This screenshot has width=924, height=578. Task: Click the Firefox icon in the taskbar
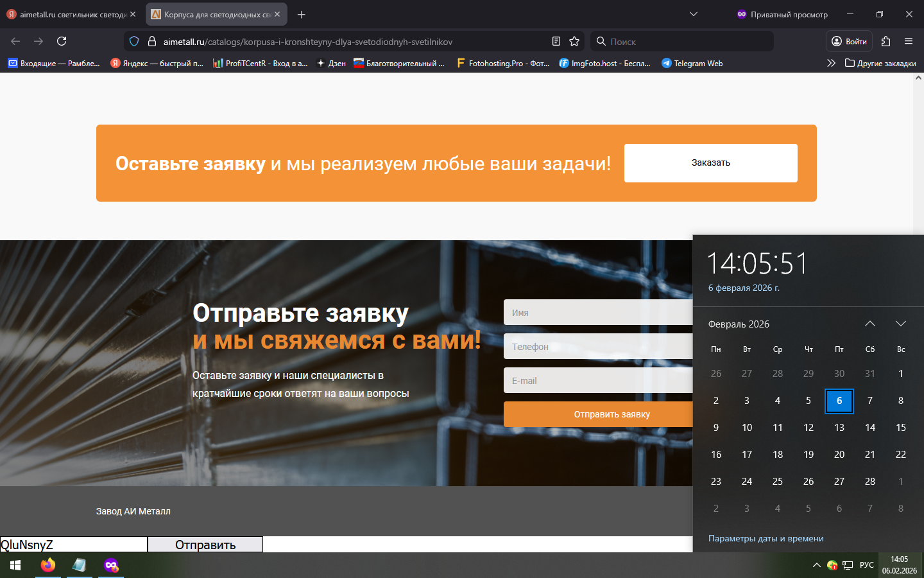coord(48,565)
